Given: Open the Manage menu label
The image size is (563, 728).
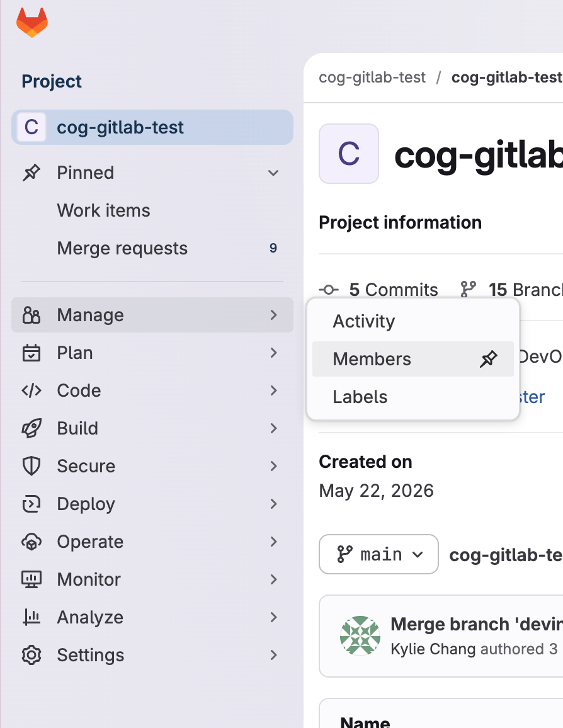Looking at the screenshot, I should (91, 315).
